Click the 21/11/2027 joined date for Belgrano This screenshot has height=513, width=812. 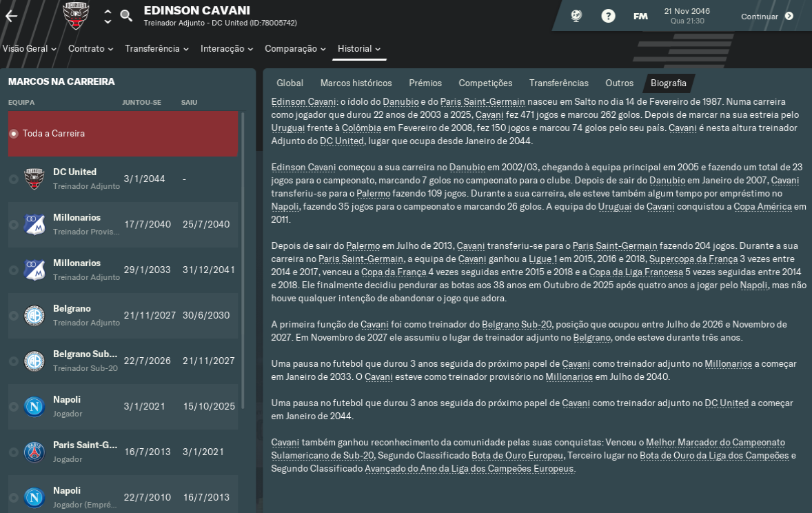point(150,316)
